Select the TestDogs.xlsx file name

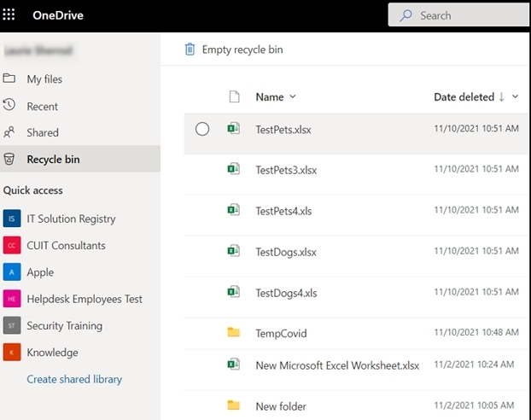click(x=286, y=252)
